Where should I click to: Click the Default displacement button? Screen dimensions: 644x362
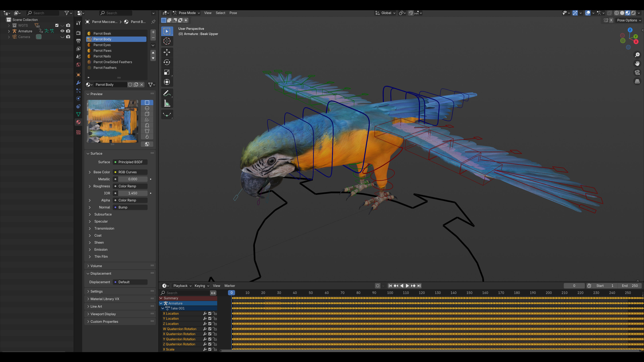tap(130, 282)
